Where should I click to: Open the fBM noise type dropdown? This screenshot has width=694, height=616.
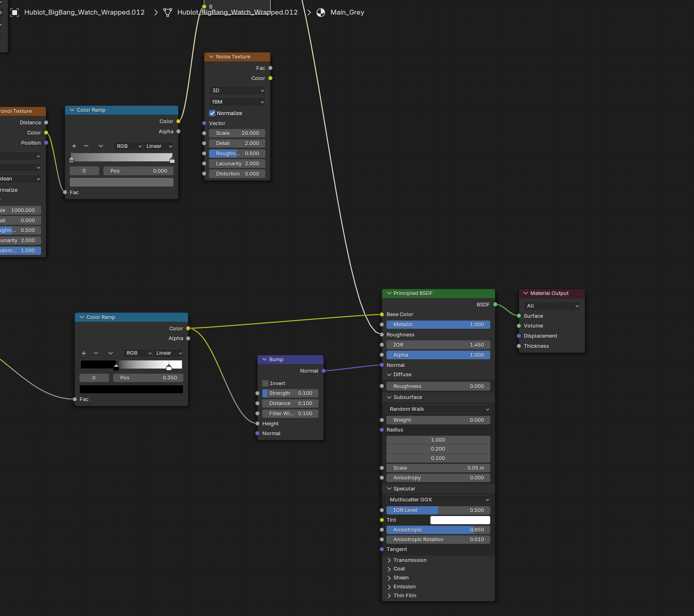237,102
